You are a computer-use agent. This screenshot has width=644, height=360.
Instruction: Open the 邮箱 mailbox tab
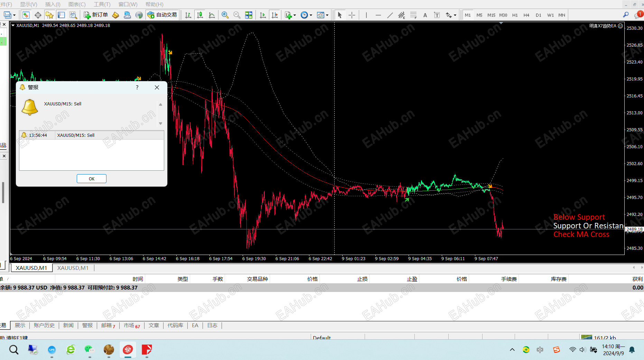point(108,325)
